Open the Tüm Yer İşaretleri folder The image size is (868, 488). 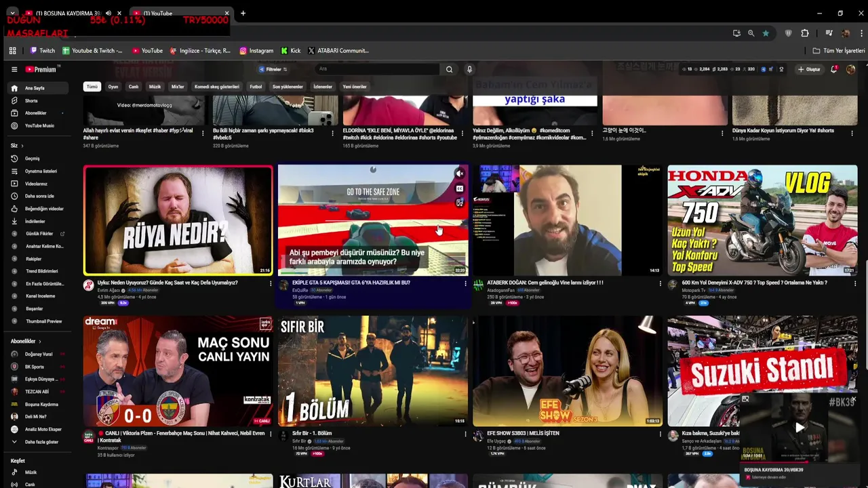coord(839,51)
